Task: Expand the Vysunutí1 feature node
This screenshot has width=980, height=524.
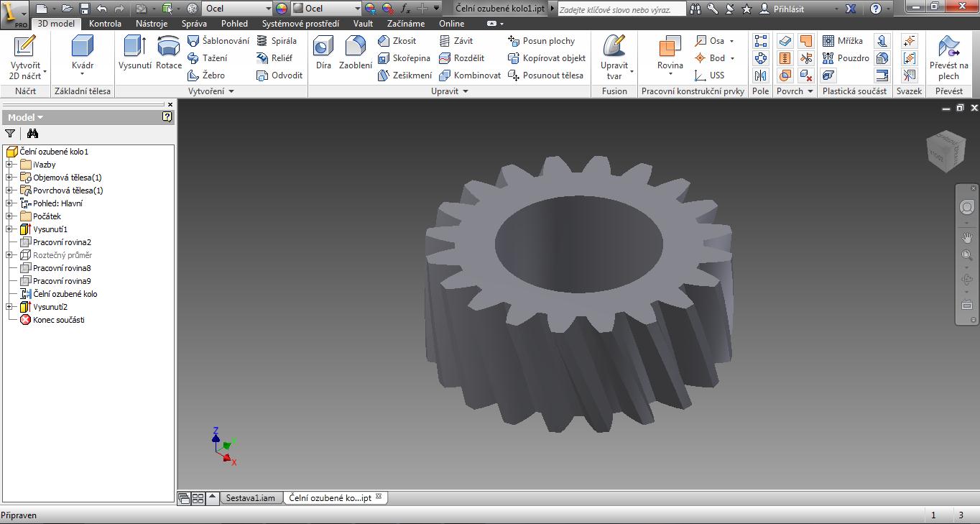Action: pos(9,229)
